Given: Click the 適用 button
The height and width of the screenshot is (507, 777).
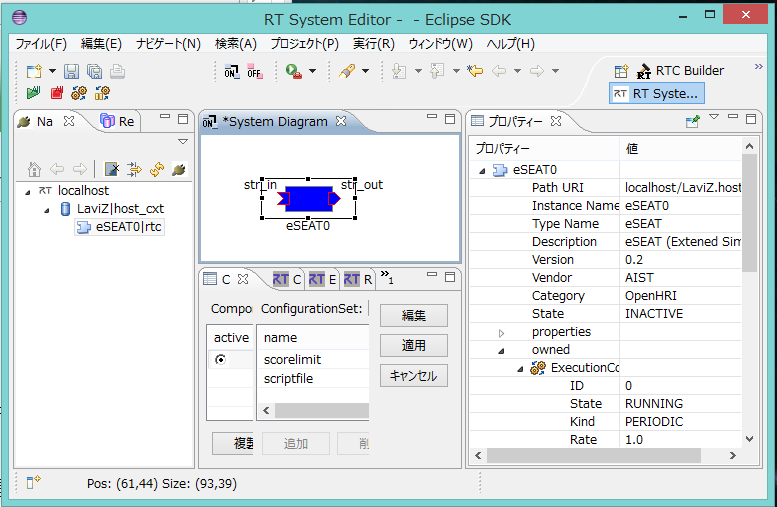Looking at the screenshot, I should pyautogui.click(x=414, y=345).
